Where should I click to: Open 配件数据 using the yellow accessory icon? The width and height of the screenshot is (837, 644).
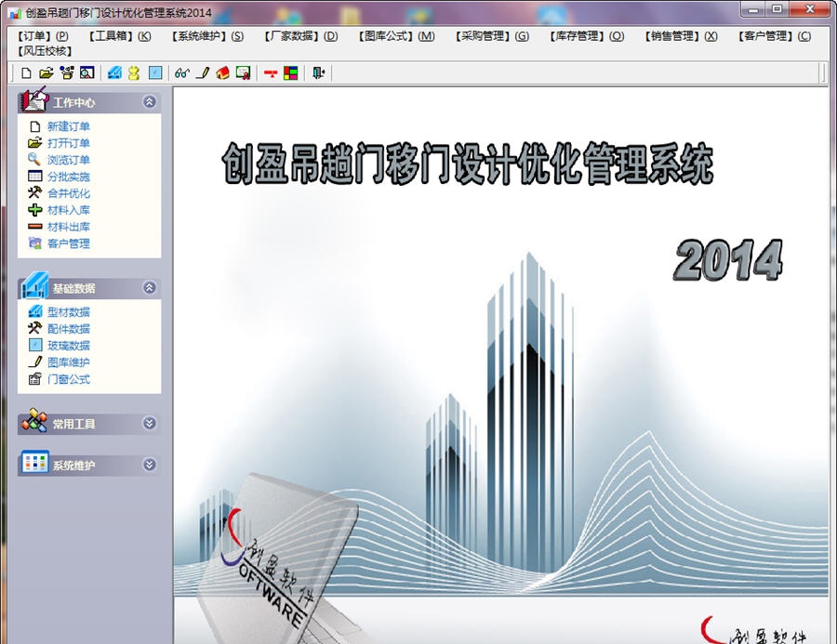pos(132,72)
